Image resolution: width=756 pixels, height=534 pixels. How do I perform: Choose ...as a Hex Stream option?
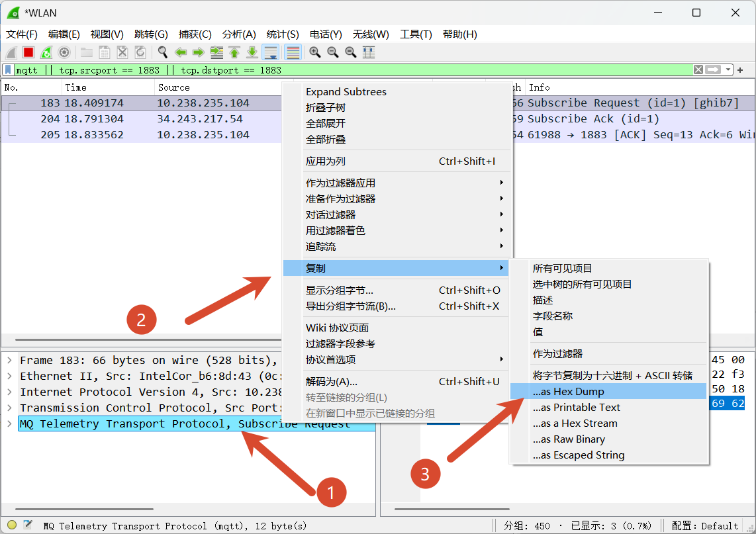click(x=608, y=423)
